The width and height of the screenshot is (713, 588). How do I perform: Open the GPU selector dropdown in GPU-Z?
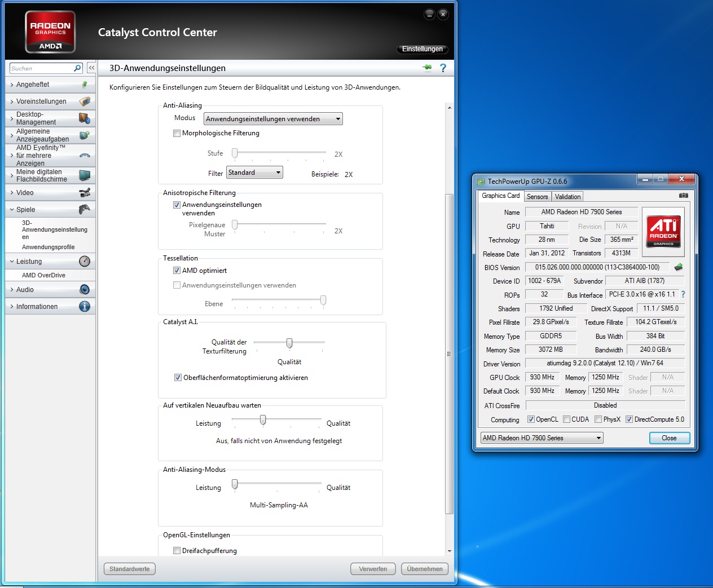(542, 438)
